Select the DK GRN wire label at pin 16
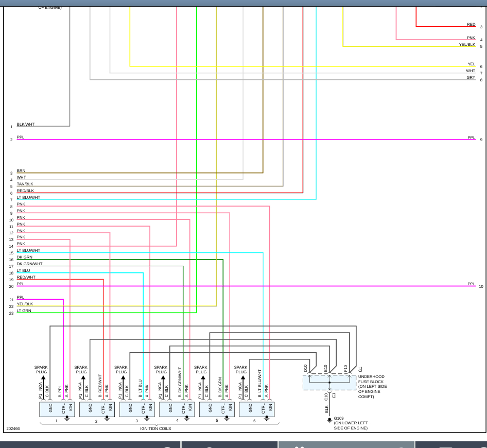The width and height of the screenshot is (487, 448). (25, 257)
